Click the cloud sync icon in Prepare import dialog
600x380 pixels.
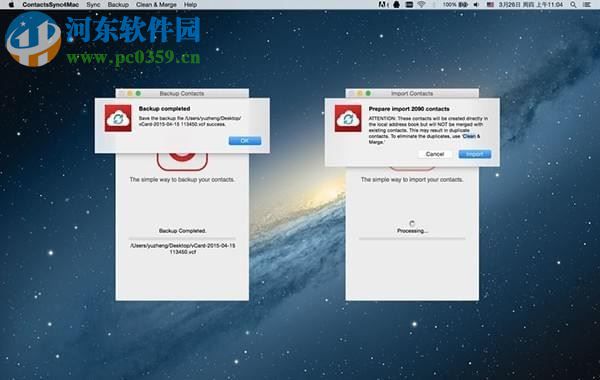point(348,119)
